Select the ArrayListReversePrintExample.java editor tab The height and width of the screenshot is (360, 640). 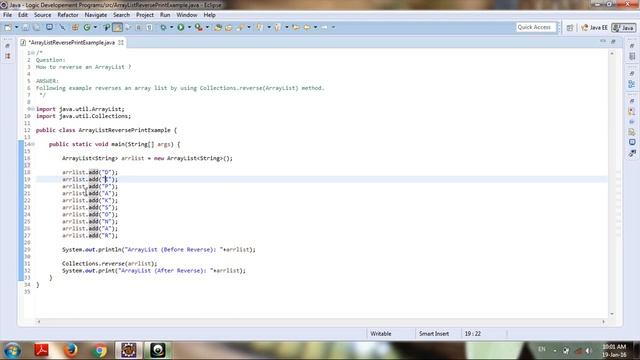point(72,42)
